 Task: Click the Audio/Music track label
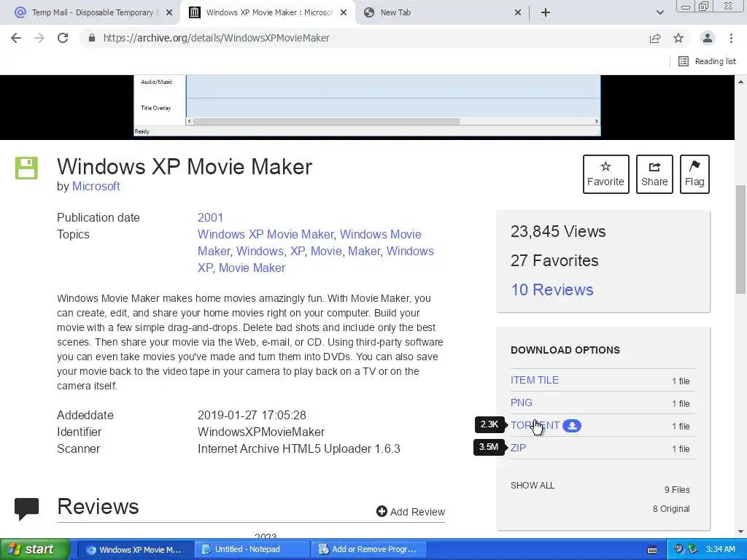click(x=156, y=82)
